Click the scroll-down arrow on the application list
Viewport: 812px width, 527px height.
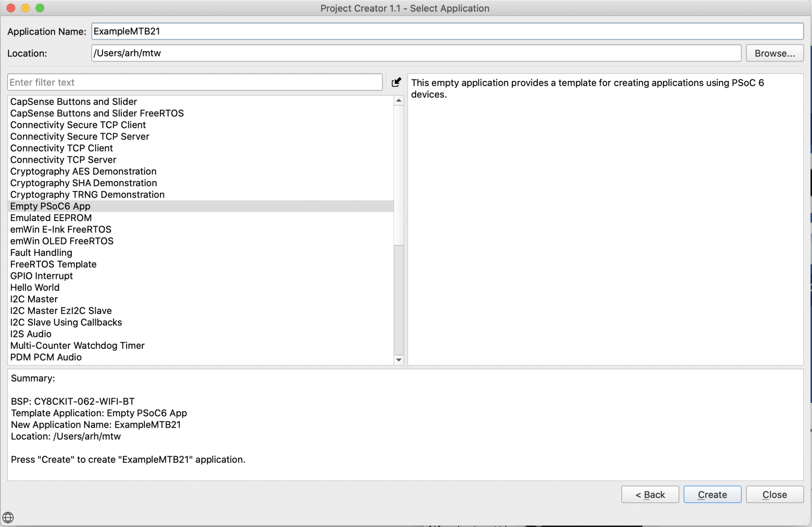(398, 360)
